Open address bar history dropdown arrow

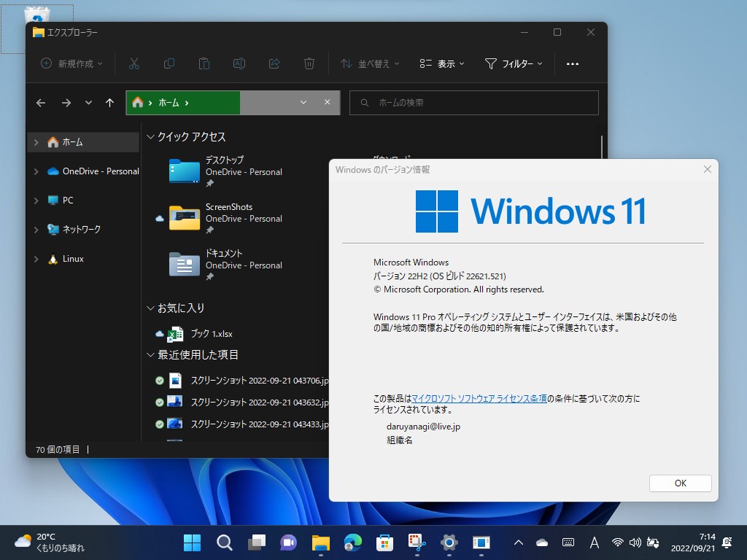pyautogui.click(x=303, y=102)
